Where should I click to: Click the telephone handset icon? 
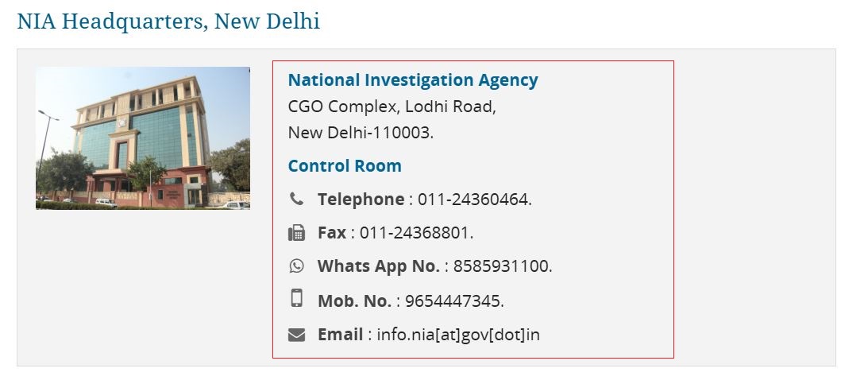coord(296,199)
